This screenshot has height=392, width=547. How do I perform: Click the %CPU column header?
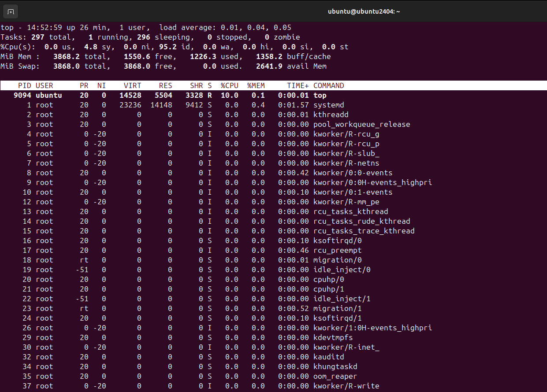click(229, 85)
